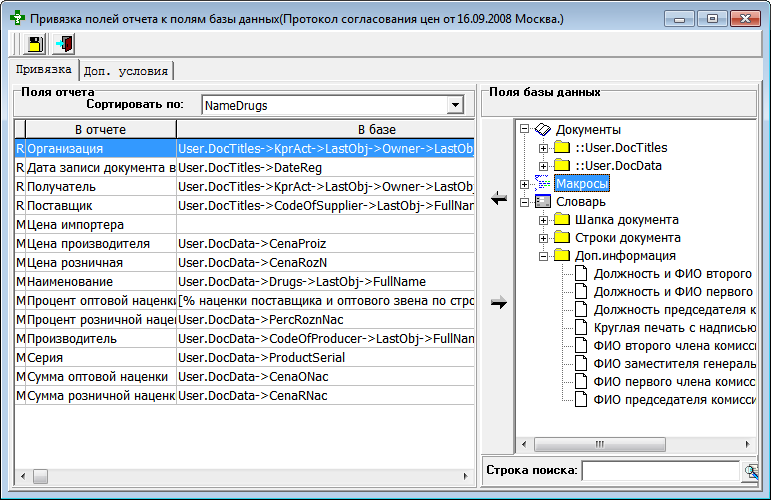Viewport: 771px width, 500px height.
Task: Select the Документы book icon
Action: coord(543,129)
